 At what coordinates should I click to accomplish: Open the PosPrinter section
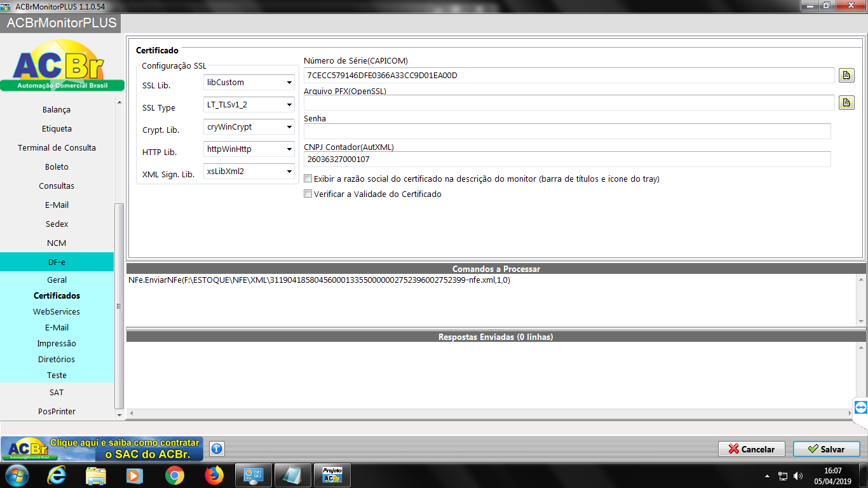point(57,411)
